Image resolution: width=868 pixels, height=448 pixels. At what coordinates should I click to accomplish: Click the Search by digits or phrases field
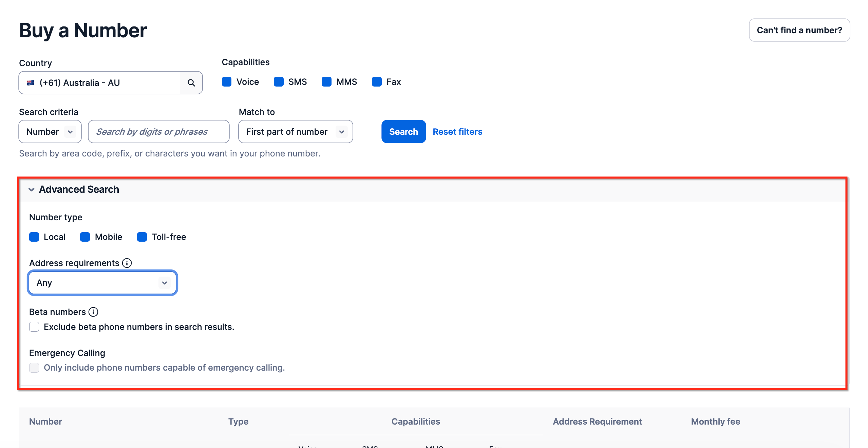click(x=158, y=132)
